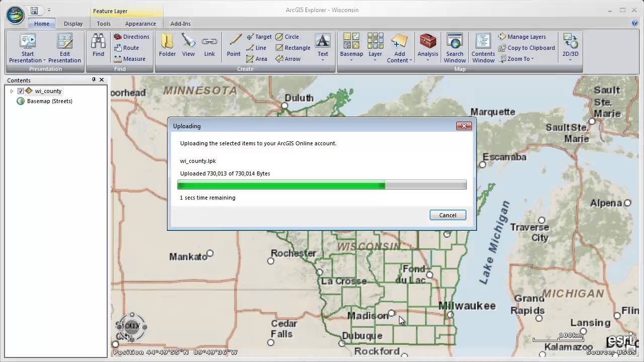
Task: Select the Feature Layer contextual tab
Action: tap(110, 11)
